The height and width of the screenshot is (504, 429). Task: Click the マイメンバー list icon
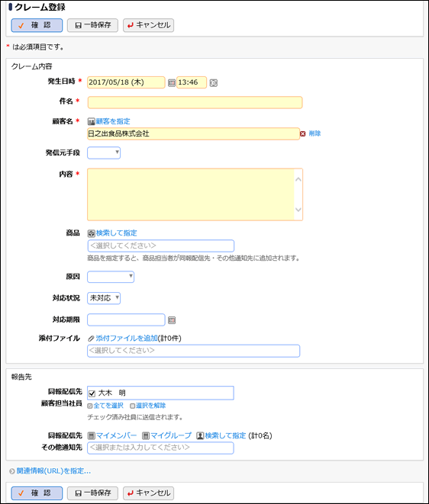coord(92,436)
